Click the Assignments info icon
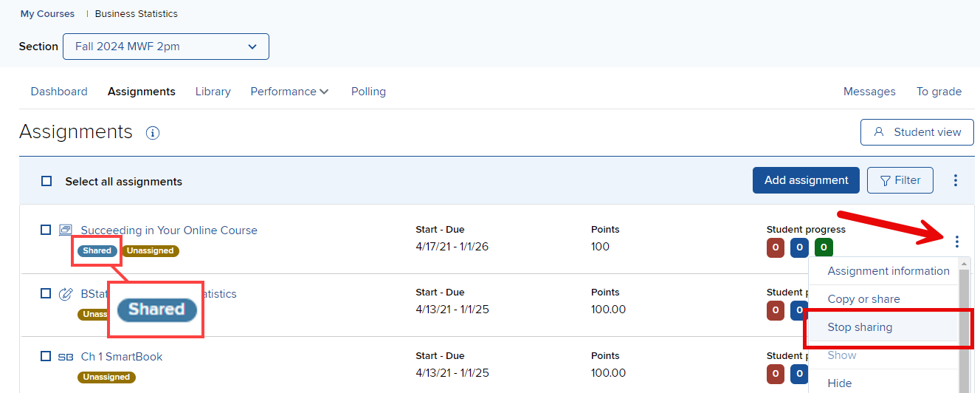Image resolution: width=980 pixels, height=393 pixels. point(153,133)
